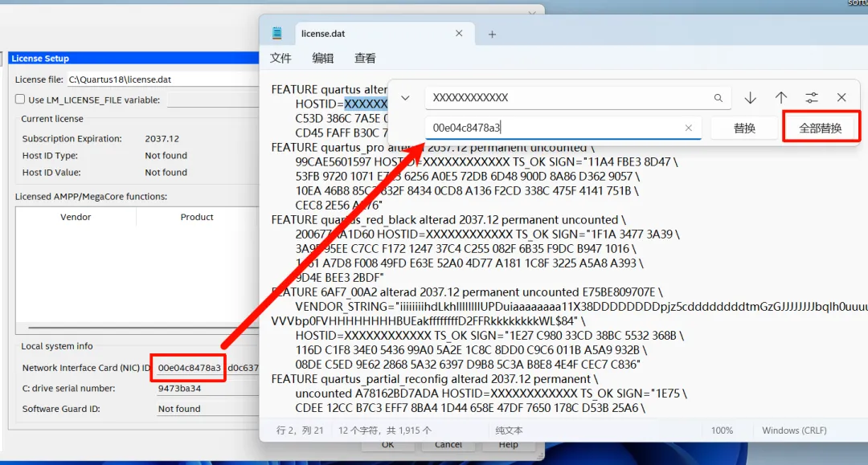
Task: Click Cancel in License Setup dialog
Action: pos(448,444)
